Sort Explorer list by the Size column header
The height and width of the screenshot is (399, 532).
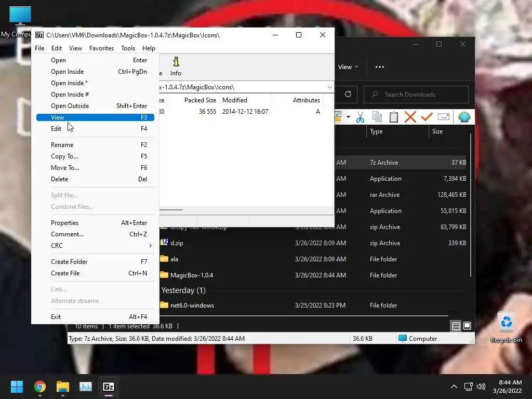pos(448,131)
